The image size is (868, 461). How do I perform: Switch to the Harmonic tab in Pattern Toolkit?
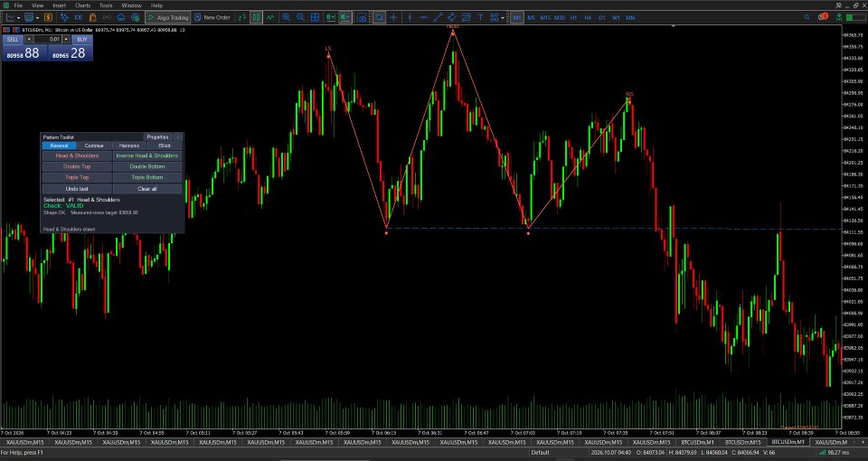[129, 146]
